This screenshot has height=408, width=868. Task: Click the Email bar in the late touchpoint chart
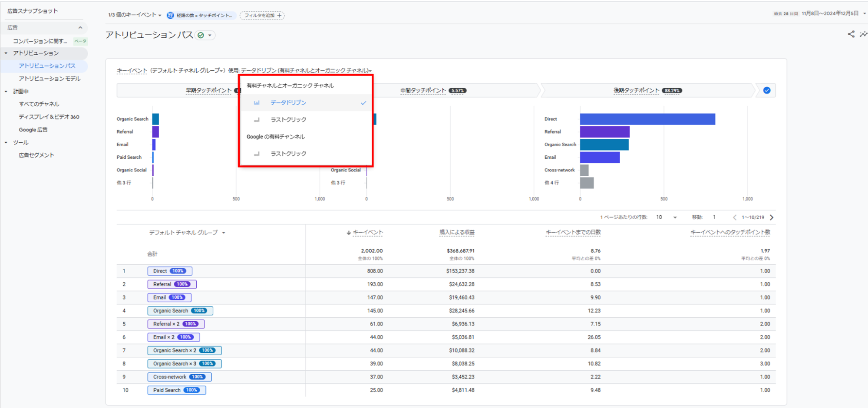600,158
